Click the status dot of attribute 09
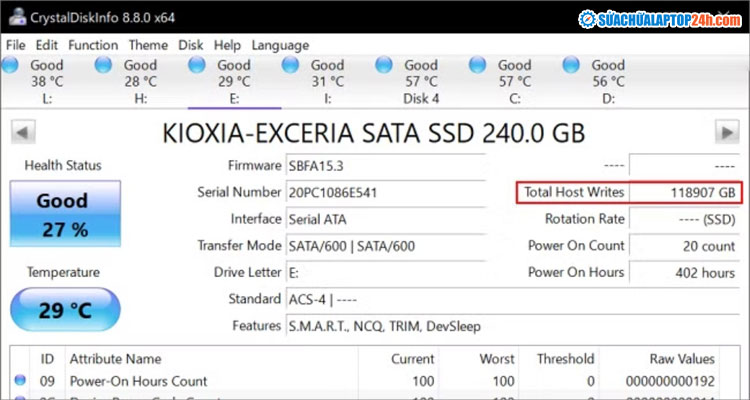 [x=20, y=380]
